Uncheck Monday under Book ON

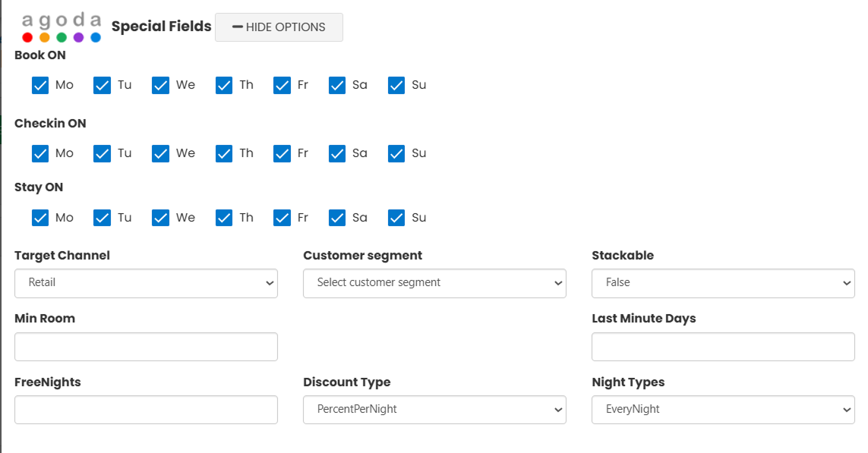pos(40,85)
